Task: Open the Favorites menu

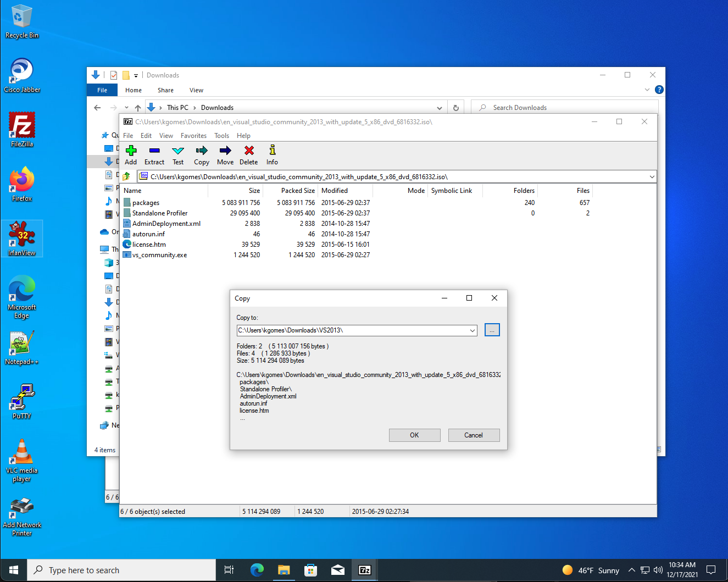Action: (193, 136)
